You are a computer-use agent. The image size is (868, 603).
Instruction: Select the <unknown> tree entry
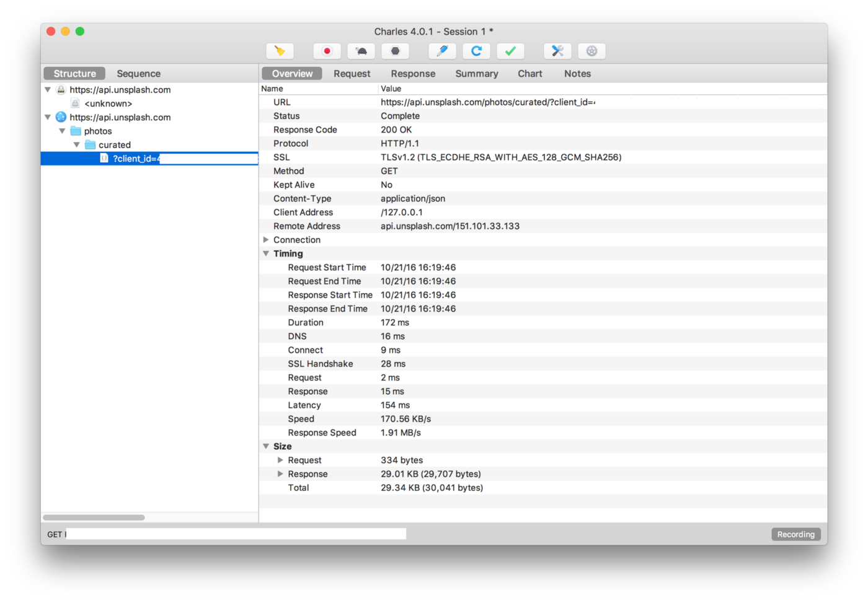pyautogui.click(x=108, y=103)
